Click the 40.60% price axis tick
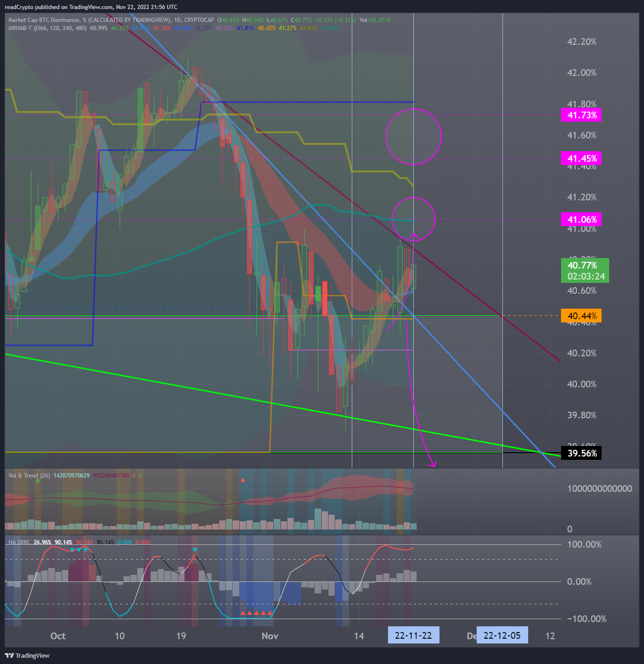Viewport: 644px width, 664px height. pyautogui.click(x=582, y=290)
